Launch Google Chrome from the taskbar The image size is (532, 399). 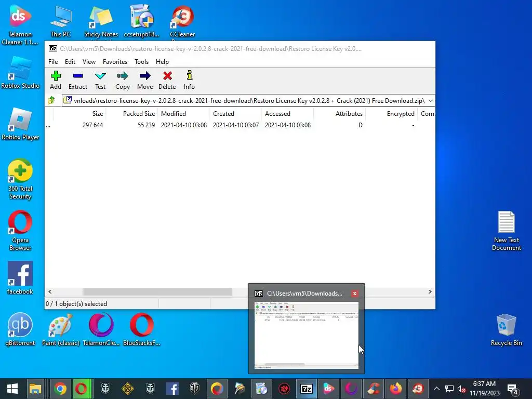pos(60,389)
